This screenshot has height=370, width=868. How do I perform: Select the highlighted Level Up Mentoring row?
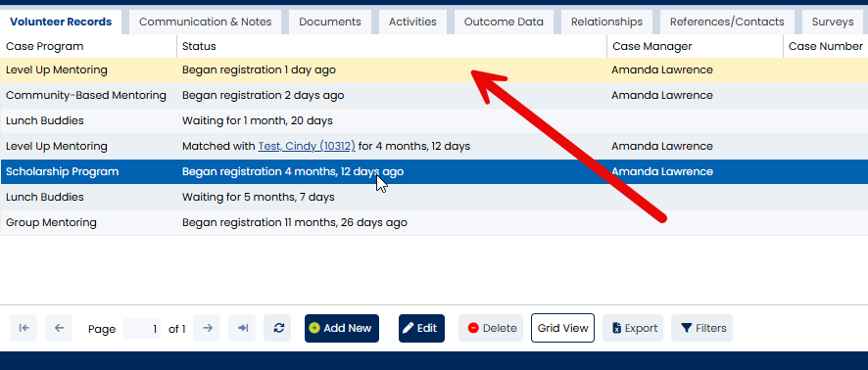434,70
